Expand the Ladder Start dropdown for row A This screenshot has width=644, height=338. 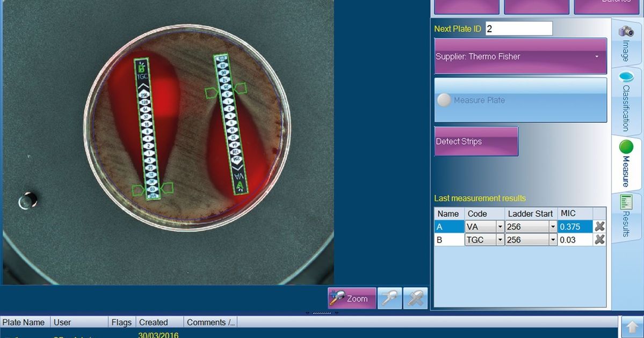(x=553, y=226)
